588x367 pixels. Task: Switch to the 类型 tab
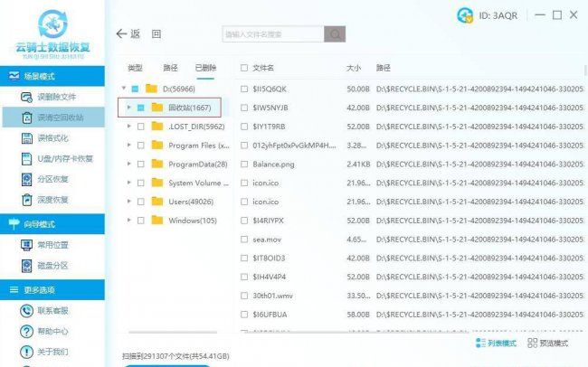click(135, 68)
